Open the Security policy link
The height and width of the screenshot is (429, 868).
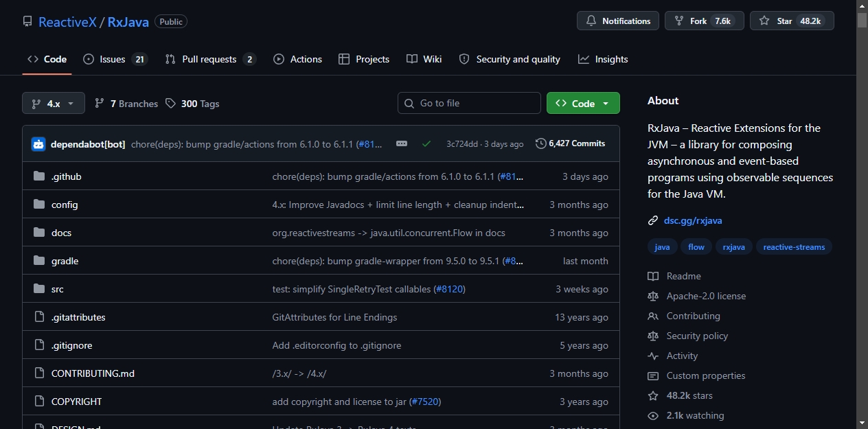coord(688,336)
